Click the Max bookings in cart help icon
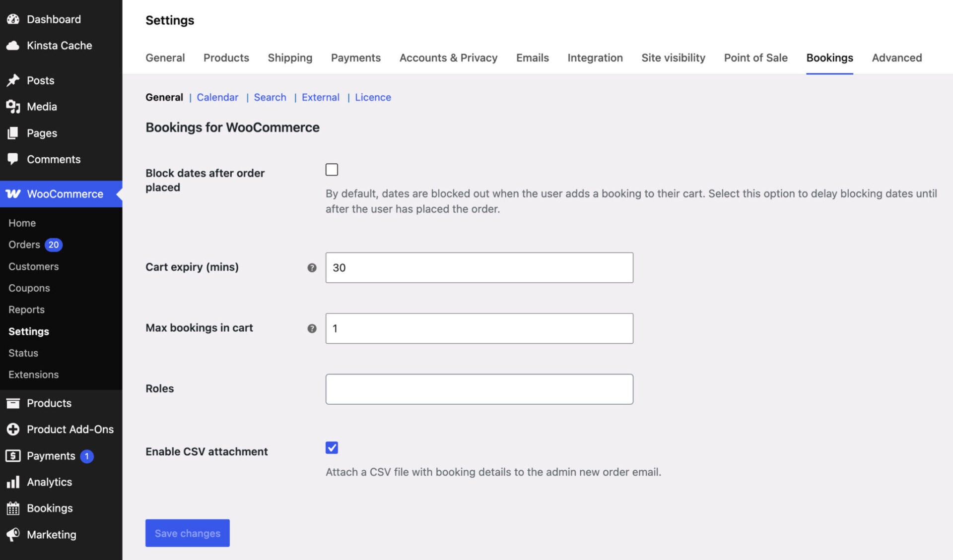The width and height of the screenshot is (953, 560). pos(312,328)
